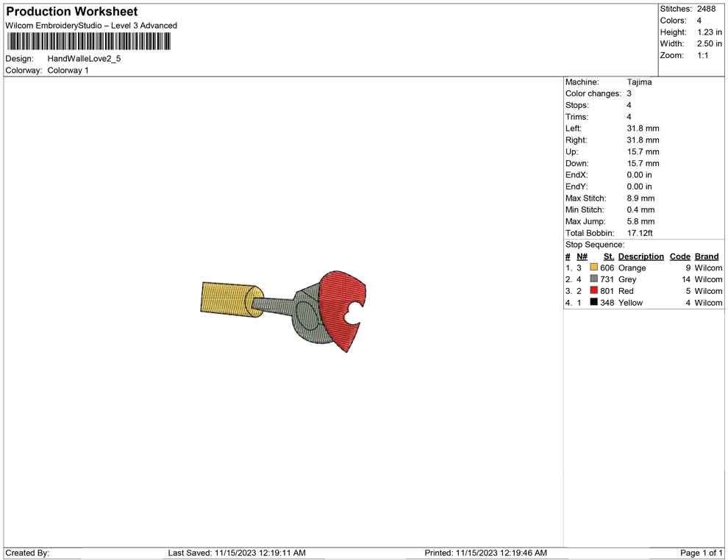The image size is (728, 560).
Task: Click stitch count 606 in the stop sequence
Action: 607,268
